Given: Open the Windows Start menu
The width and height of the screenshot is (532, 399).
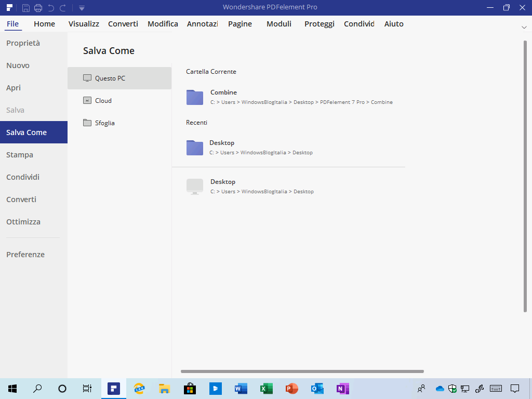Looking at the screenshot, I should pos(12,389).
